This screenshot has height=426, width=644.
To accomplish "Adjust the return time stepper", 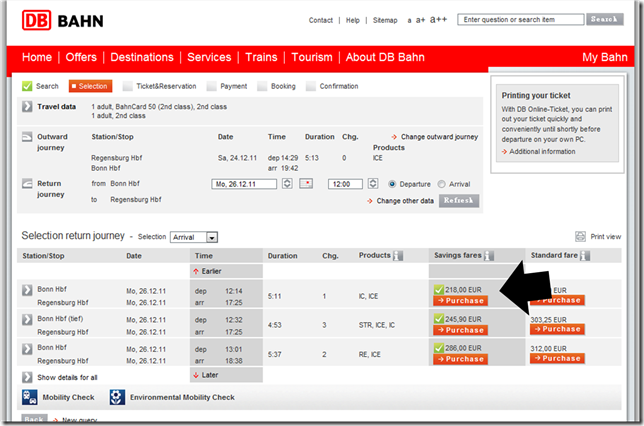I will click(373, 183).
